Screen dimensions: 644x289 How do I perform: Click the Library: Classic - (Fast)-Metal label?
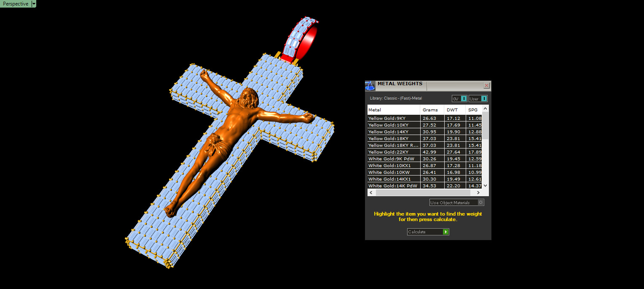(396, 98)
